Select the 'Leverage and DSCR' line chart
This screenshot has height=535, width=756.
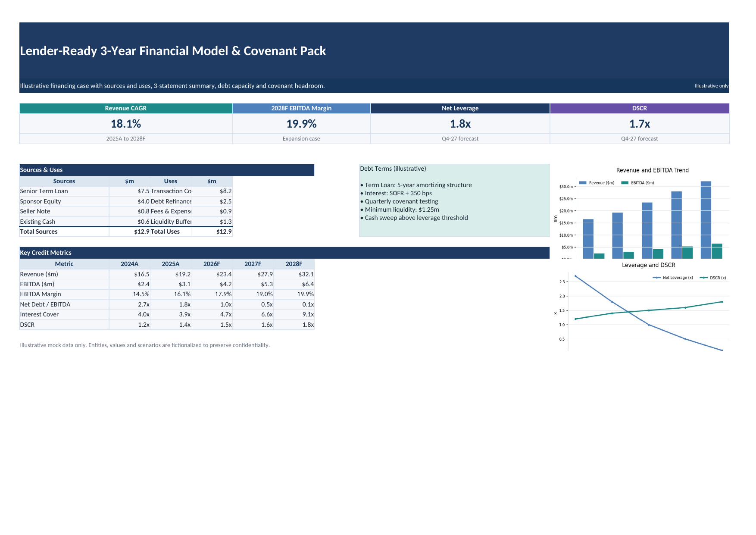640,306
